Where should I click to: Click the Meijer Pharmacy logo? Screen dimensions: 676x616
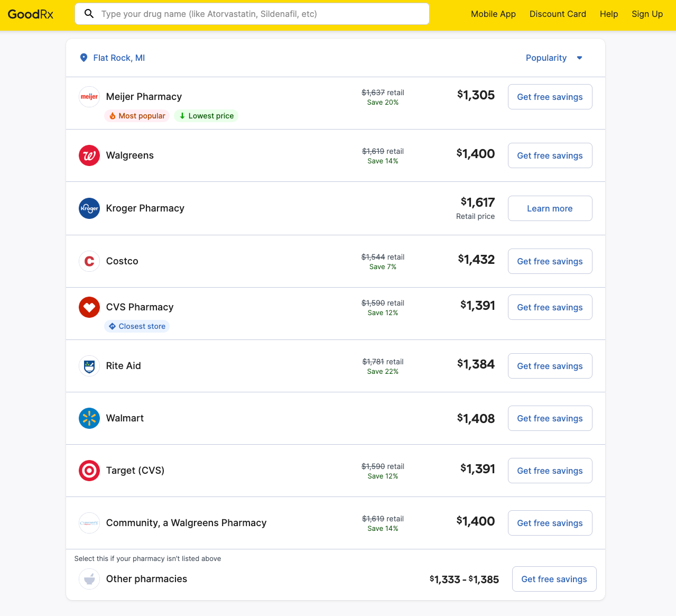(x=89, y=97)
